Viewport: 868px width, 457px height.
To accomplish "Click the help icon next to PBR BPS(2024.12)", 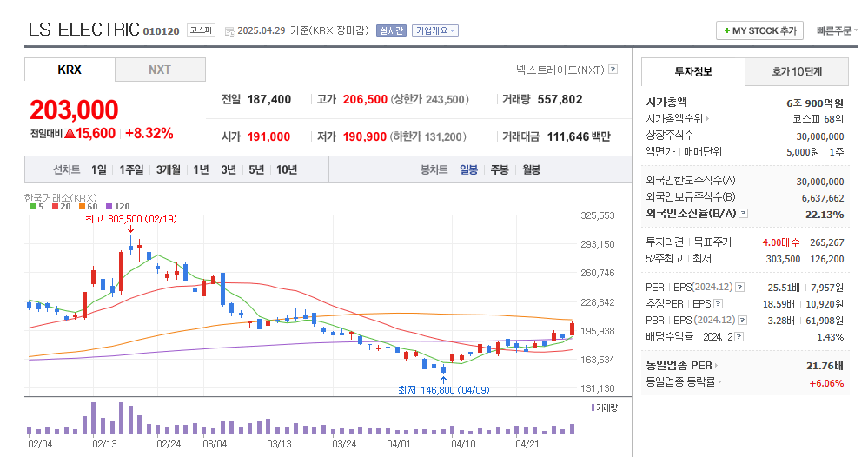I will tap(742, 320).
